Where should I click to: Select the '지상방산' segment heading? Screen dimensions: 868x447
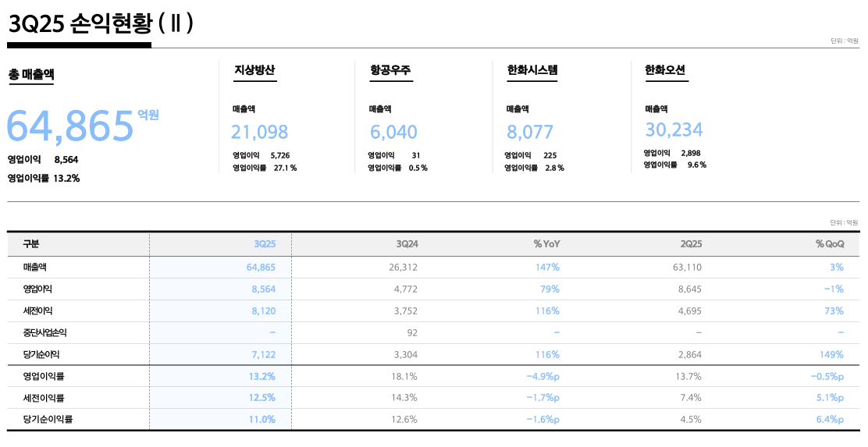click(254, 70)
